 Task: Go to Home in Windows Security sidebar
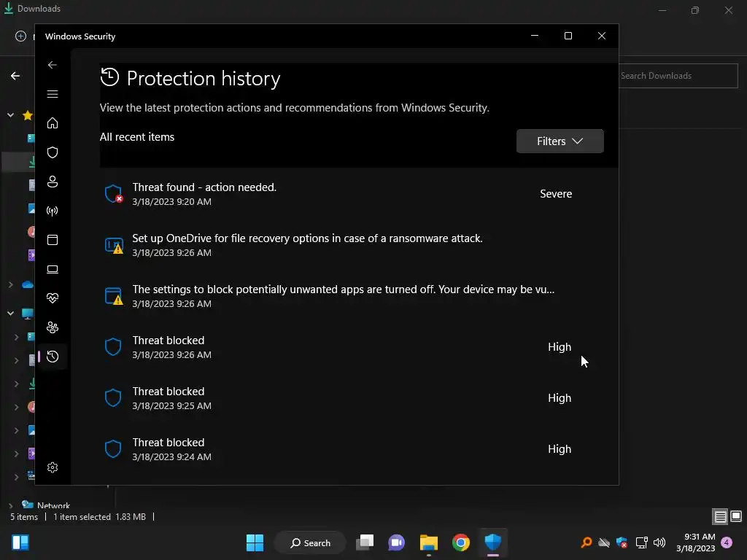(53, 123)
